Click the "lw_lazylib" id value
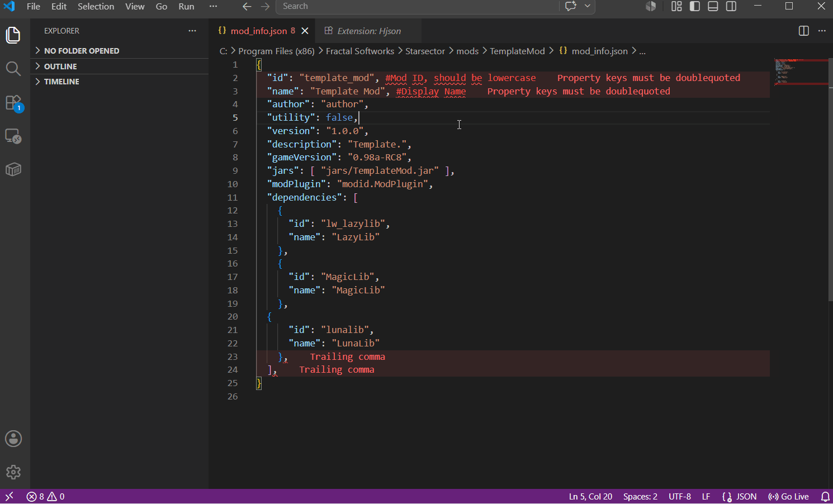This screenshot has width=833, height=504. coord(353,224)
